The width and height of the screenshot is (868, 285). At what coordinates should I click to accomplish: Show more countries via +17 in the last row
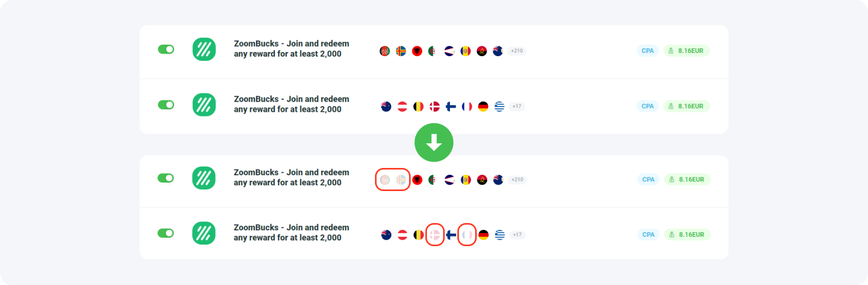[517, 235]
